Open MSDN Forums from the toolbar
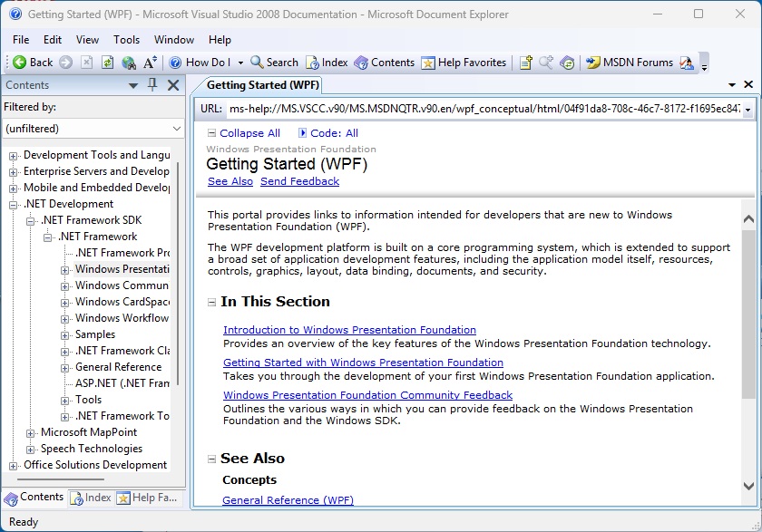Screen dimensions: 762x532 (630, 63)
